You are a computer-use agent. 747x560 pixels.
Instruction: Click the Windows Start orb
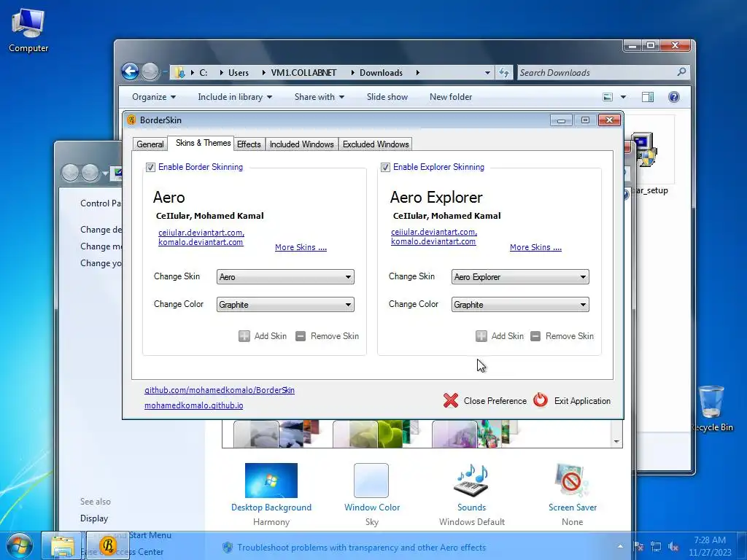(x=20, y=546)
